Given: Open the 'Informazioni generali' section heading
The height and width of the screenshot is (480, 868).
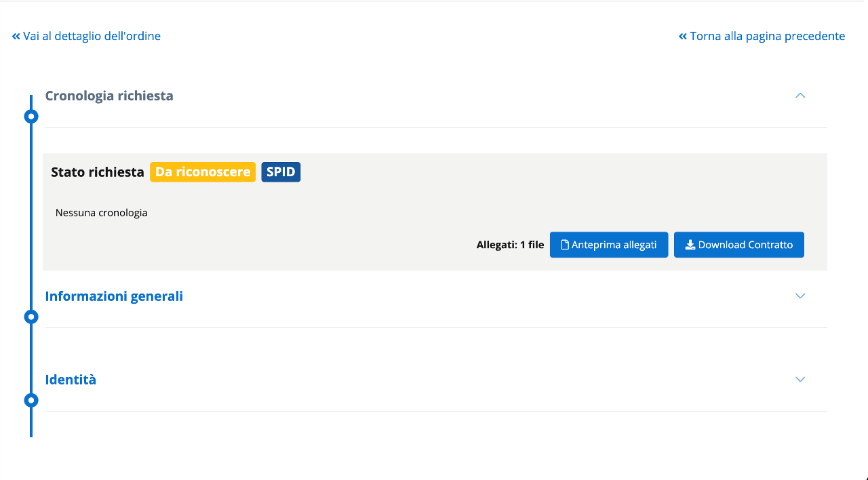Looking at the screenshot, I should 114,296.
